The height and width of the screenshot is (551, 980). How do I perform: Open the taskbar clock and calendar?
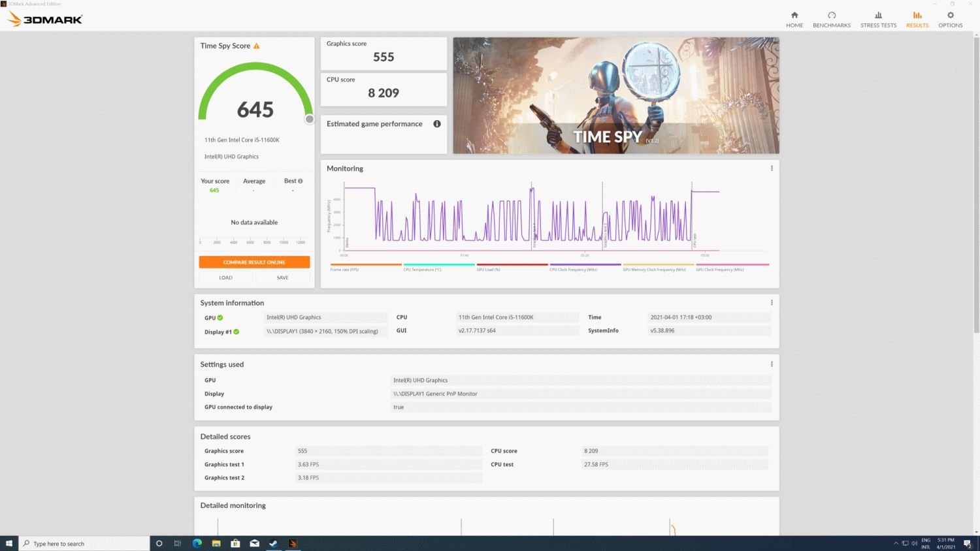click(x=946, y=543)
